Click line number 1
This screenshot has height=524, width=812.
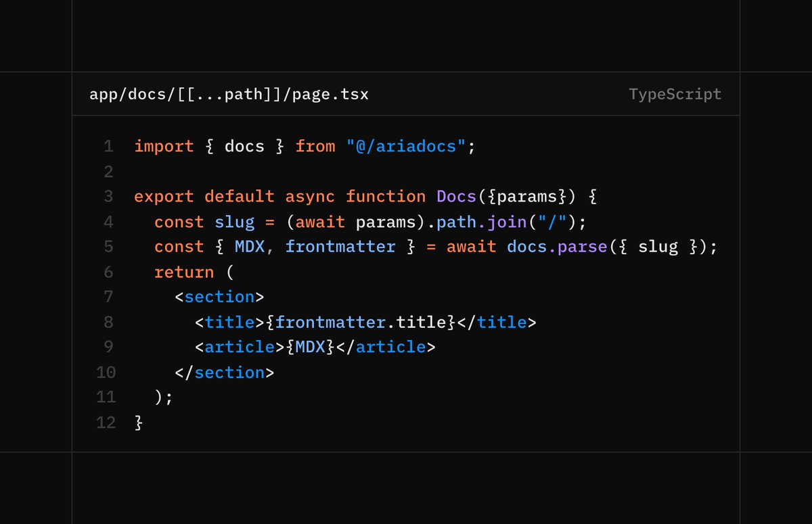(108, 146)
